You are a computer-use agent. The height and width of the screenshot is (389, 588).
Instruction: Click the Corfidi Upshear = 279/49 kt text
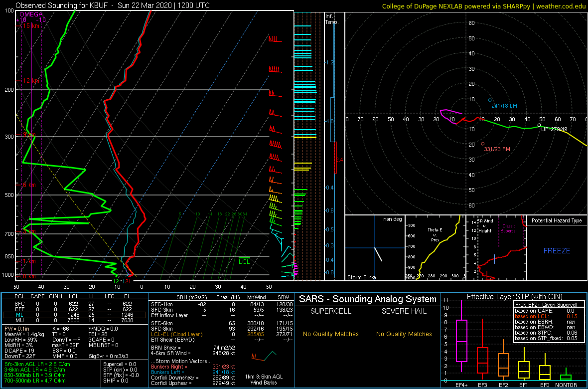[x=193, y=383]
